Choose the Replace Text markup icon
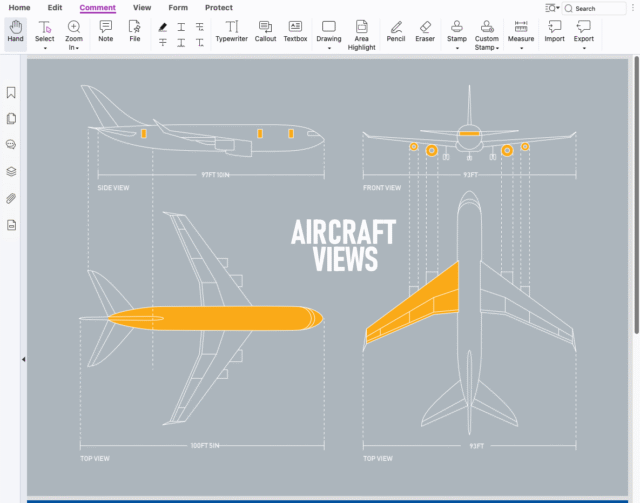This screenshot has width=640, height=503. (x=200, y=27)
